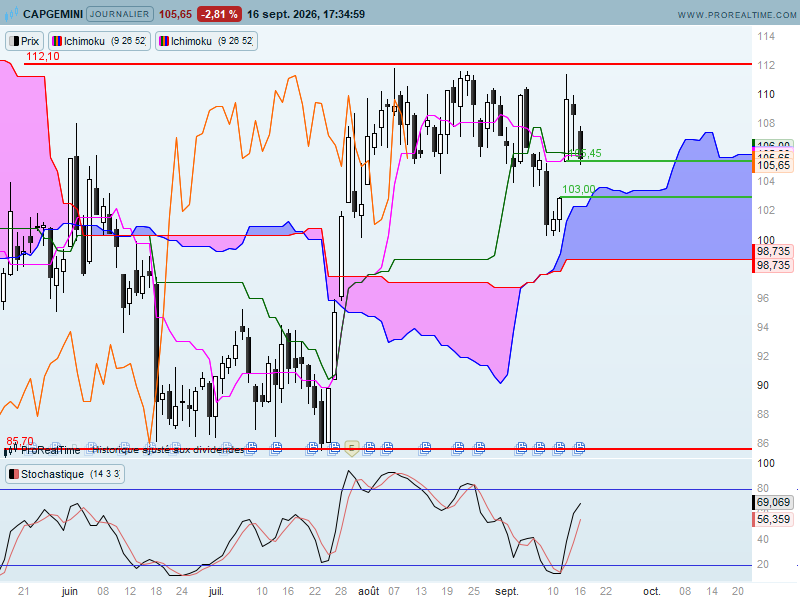Open the rightmost news document icon

point(579,448)
